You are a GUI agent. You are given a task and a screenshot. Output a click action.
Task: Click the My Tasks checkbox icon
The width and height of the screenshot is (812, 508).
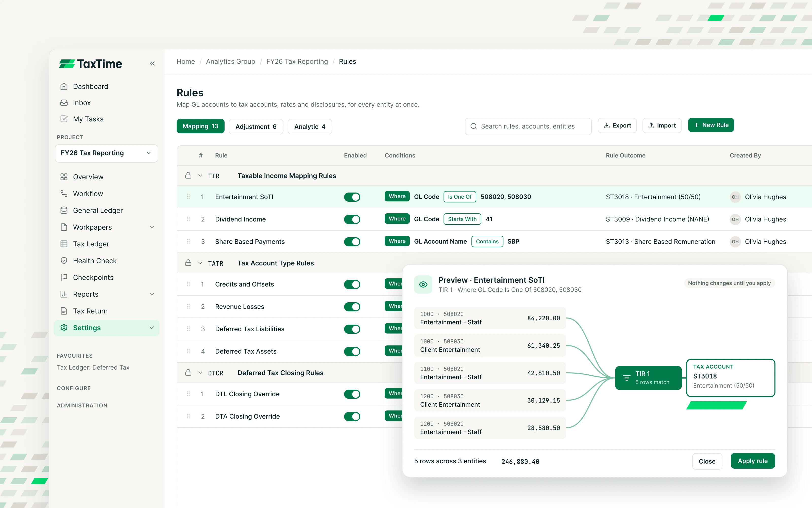point(64,119)
